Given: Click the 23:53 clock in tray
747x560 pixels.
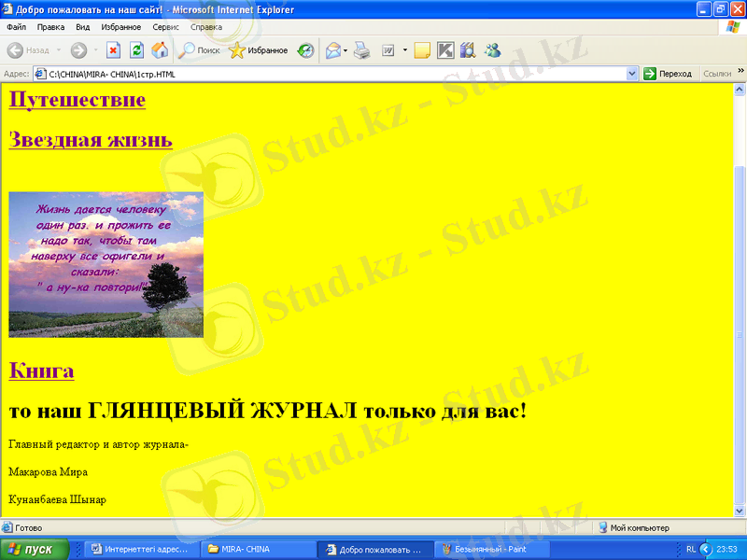Looking at the screenshot, I should 726,549.
